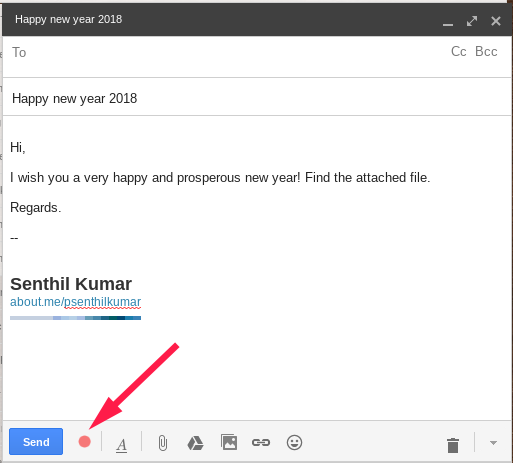Send the email
Image resolution: width=513 pixels, height=463 pixels.
(36, 442)
